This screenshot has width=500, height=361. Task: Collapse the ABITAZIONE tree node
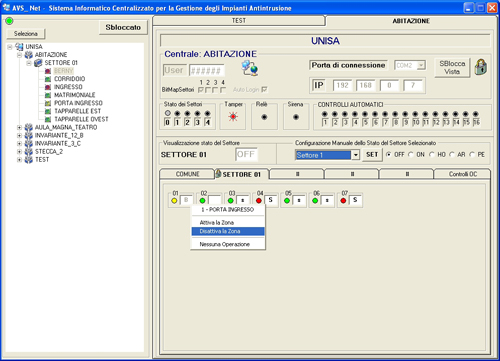pyautogui.click(x=19, y=55)
